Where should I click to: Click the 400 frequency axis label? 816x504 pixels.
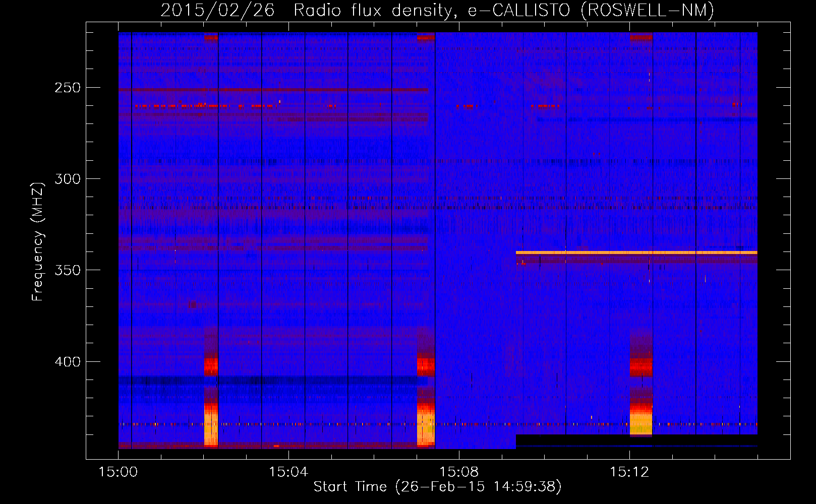68,362
